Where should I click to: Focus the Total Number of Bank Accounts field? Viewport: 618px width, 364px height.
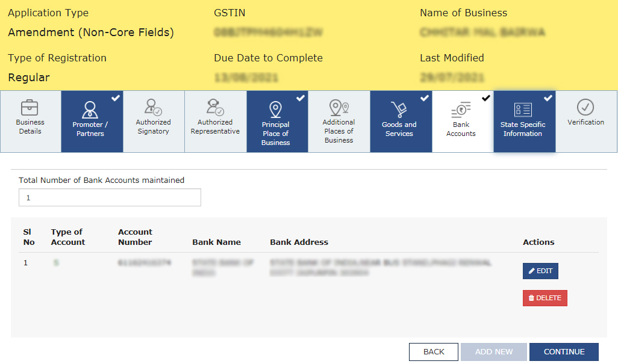[110, 197]
